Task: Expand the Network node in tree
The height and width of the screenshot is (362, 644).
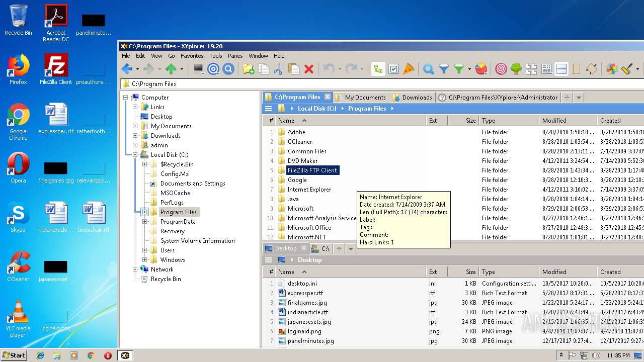Action: [135, 269]
